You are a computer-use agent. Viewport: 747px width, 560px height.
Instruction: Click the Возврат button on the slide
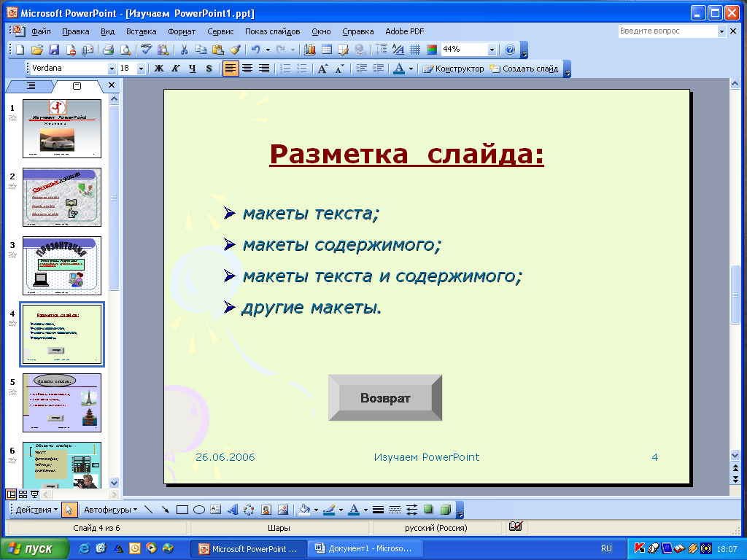click(385, 397)
